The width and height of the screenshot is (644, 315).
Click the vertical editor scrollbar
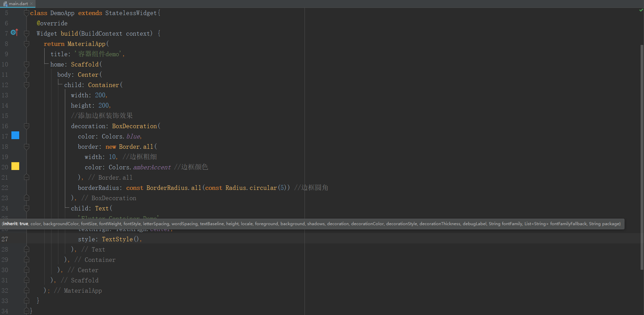pos(642,157)
